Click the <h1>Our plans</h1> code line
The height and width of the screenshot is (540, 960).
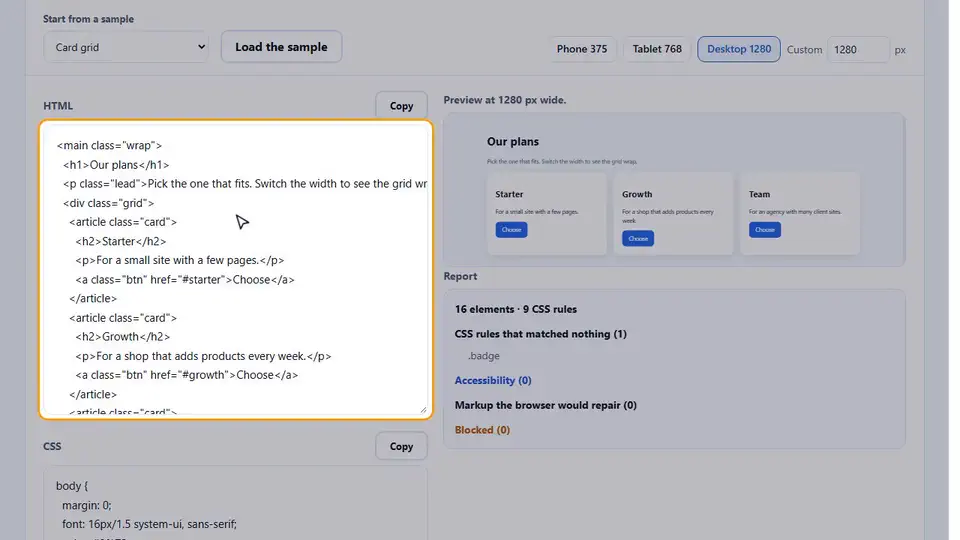click(116, 165)
